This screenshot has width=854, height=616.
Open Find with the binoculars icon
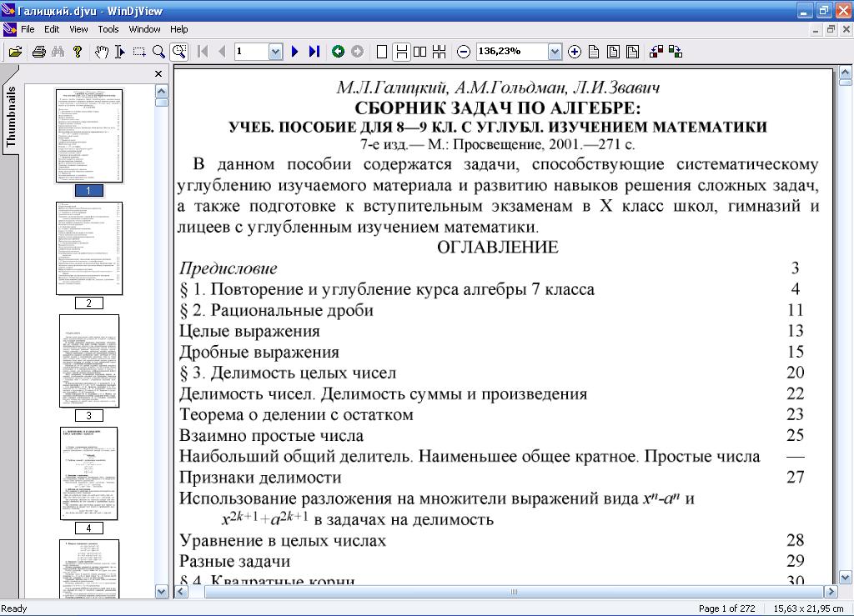(x=58, y=52)
